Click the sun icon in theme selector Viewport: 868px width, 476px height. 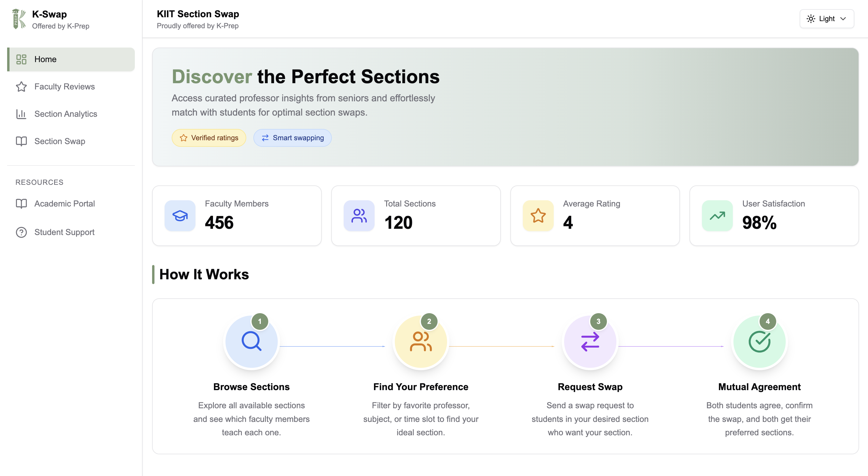tap(811, 19)
